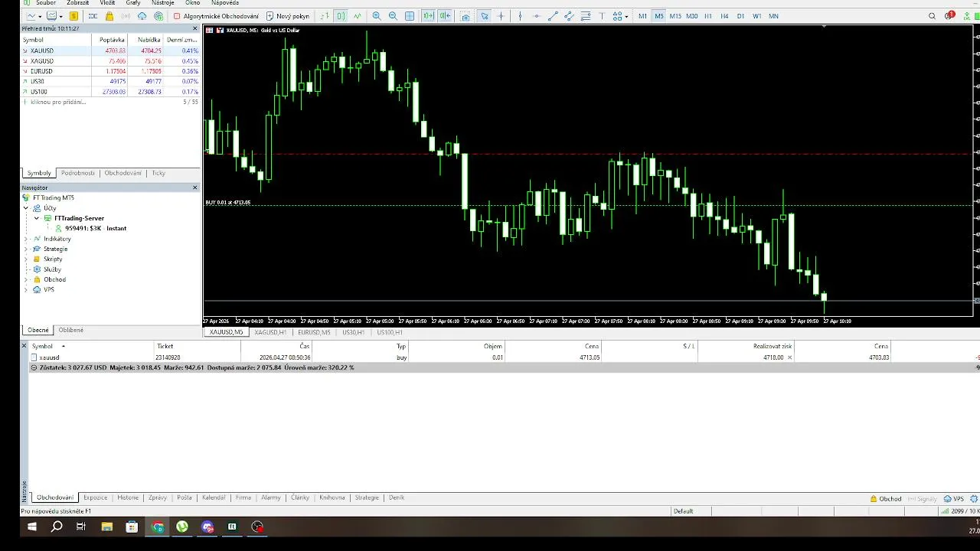Open the Market Watch dollar icon
Image resolution: width=980 pixels, height=551 pixels.
pos(73,16)
